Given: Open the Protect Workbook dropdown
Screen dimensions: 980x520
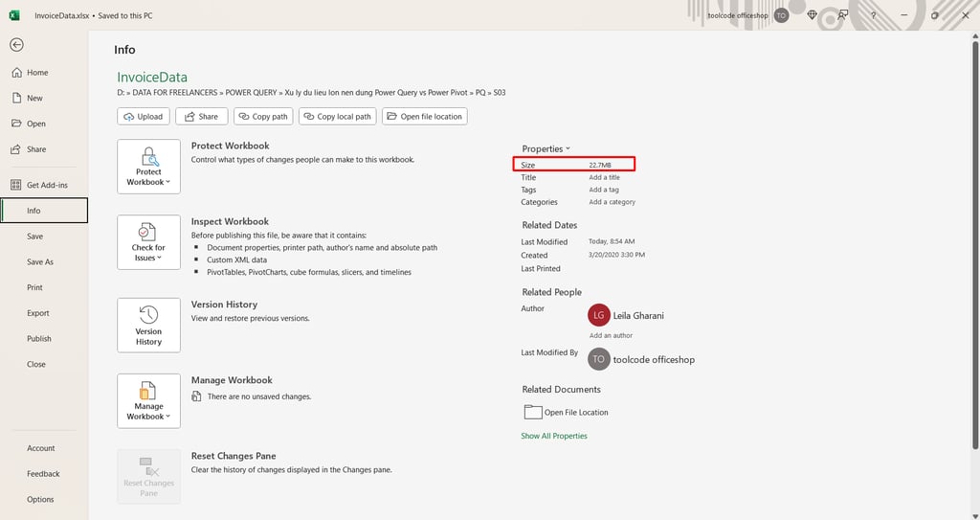Looking at the screenshot, I should coord(148,167).
